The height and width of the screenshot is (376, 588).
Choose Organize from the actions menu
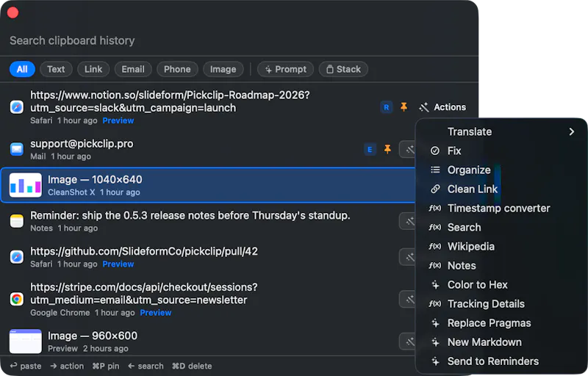click(501, 170)
